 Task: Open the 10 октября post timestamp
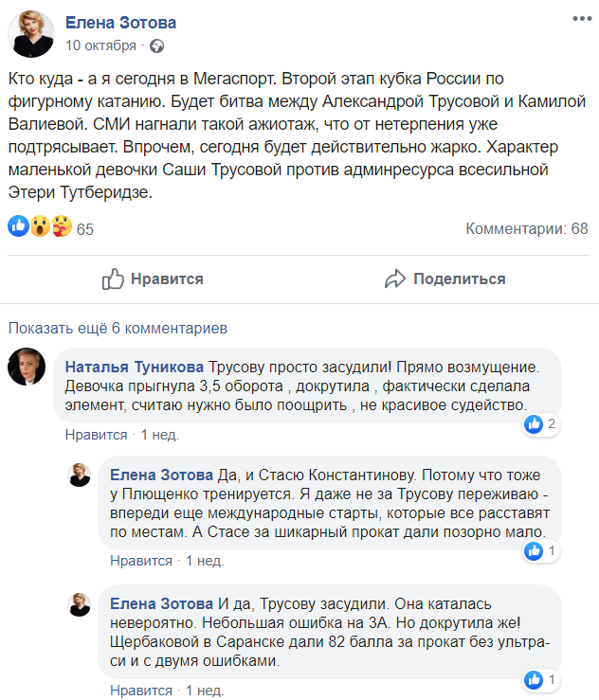pos(101,45)
